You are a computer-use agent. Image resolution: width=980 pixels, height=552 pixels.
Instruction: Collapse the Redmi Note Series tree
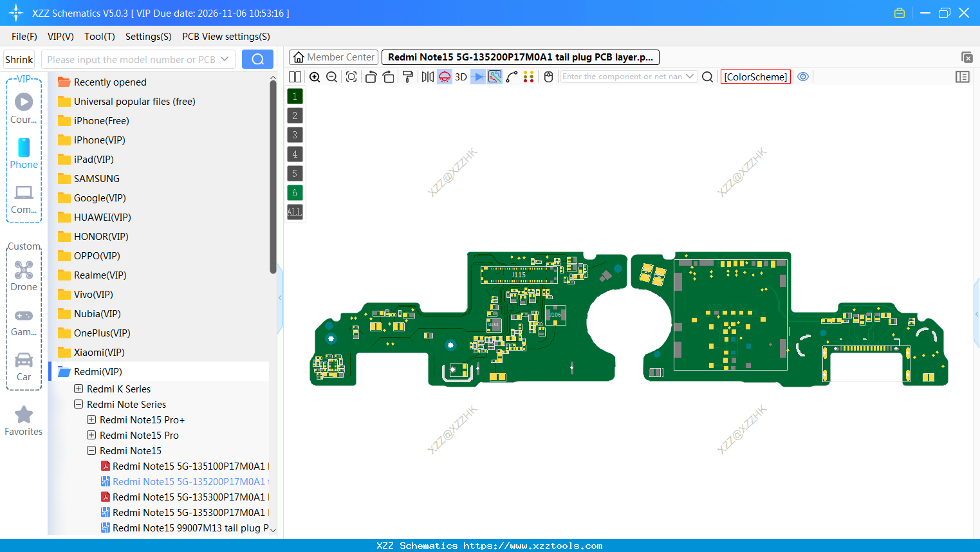click(79, 404)
